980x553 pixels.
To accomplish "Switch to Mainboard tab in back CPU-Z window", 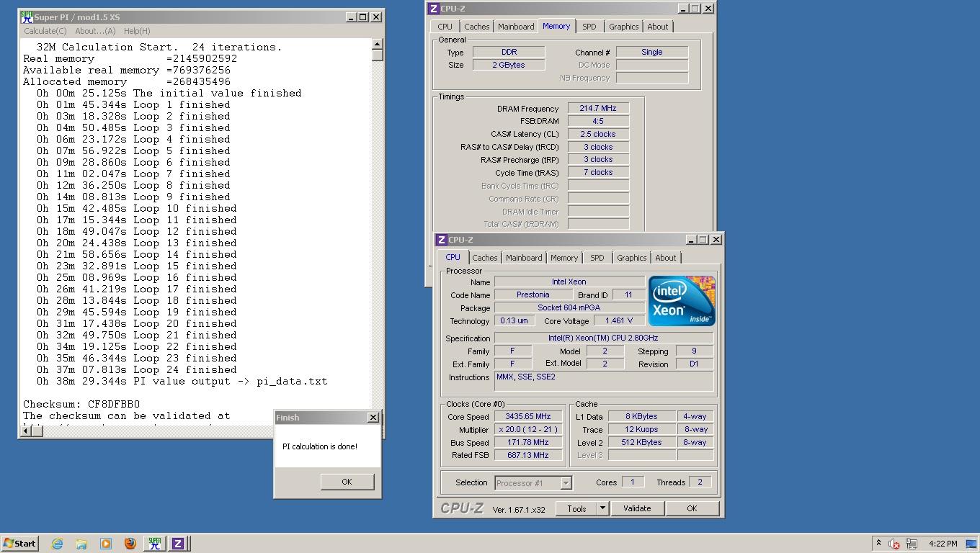I will coord(516,27).
